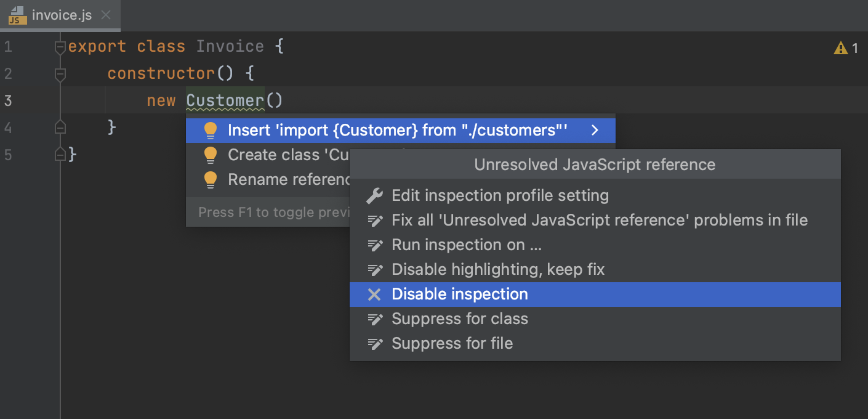This screenshot has width=868, height=419.
Task: Select 'Disable inspection' from the menu
Action: click(460, 294)
